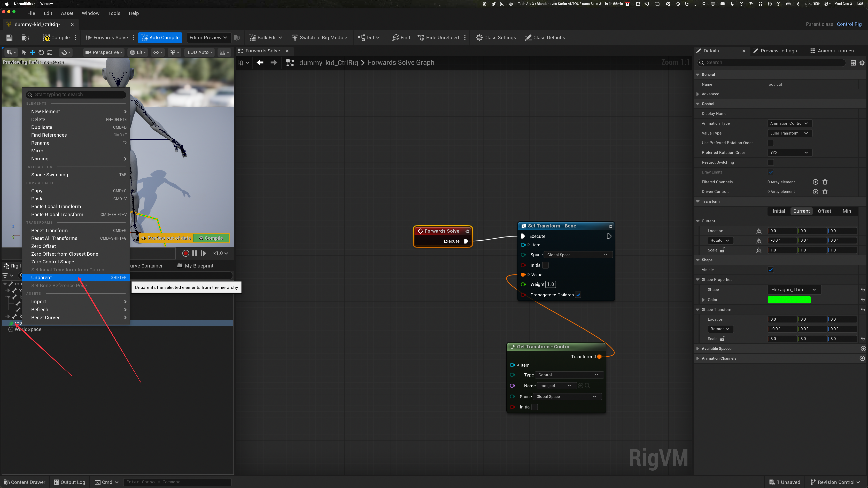The height and width of the screenshot is (488, 868).
Task: Add a new Animation Channel
Action: 862,358
